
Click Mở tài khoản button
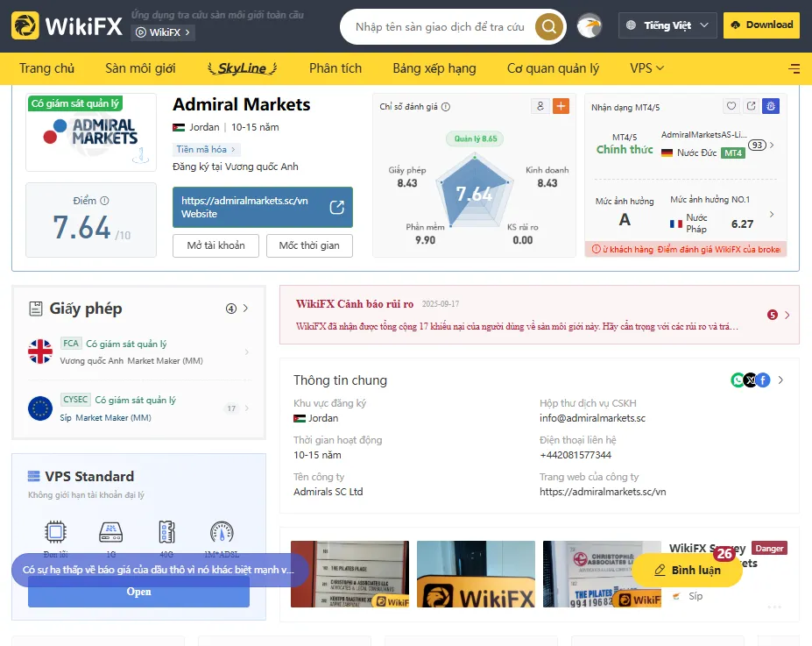tap(216, 245)
